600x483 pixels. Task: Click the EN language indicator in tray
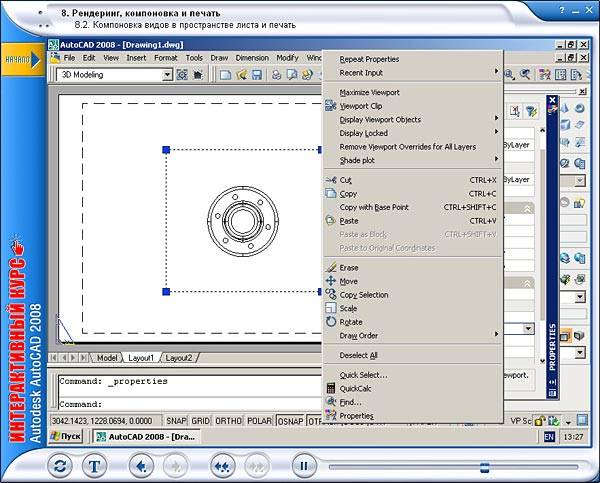click(x=549, y=437)
